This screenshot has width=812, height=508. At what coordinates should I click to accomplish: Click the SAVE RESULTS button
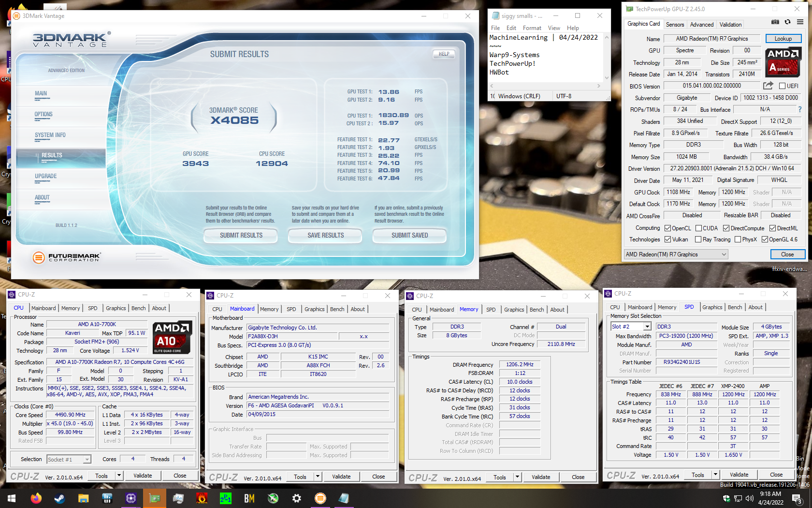(326, 236)
